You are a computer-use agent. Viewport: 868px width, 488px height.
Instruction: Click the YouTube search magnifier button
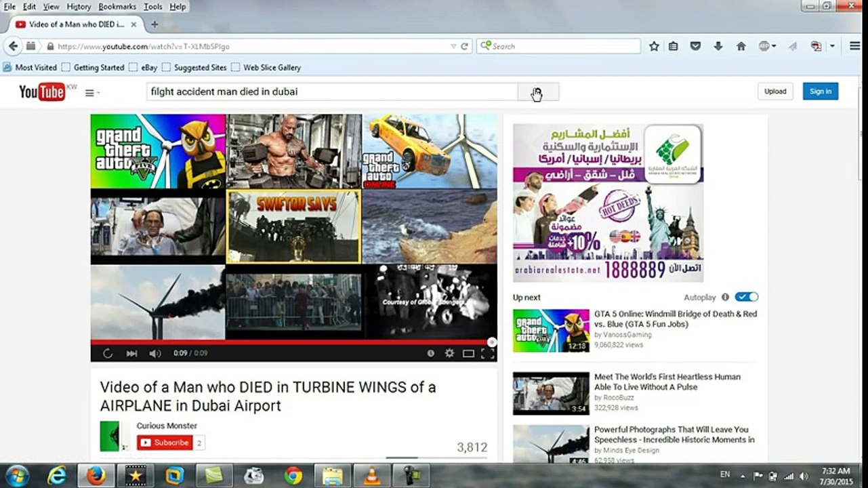[538, 91]
